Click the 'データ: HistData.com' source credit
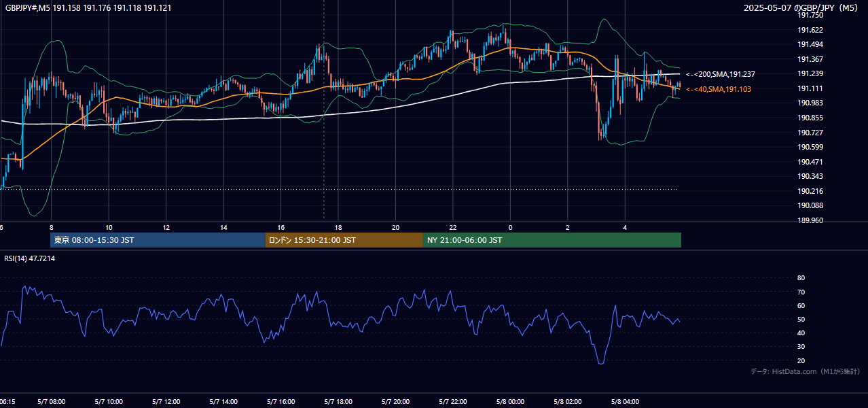 pyautogui.click(x=806, y=371)
